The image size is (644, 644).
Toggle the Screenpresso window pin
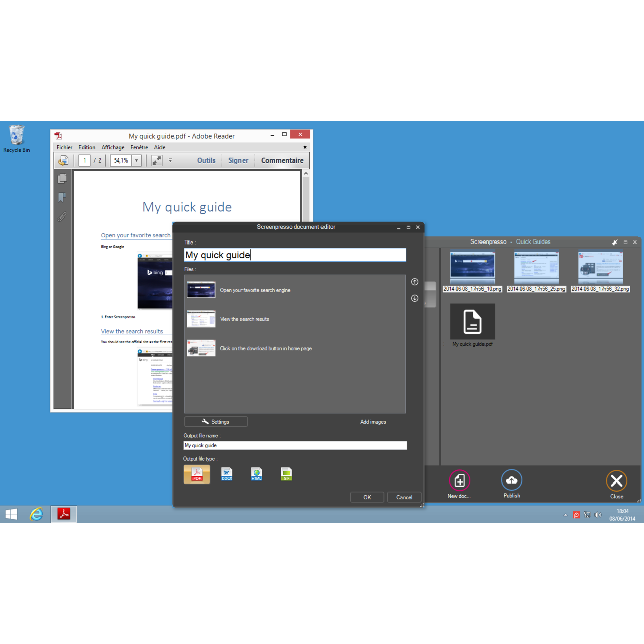coord(615,242)
